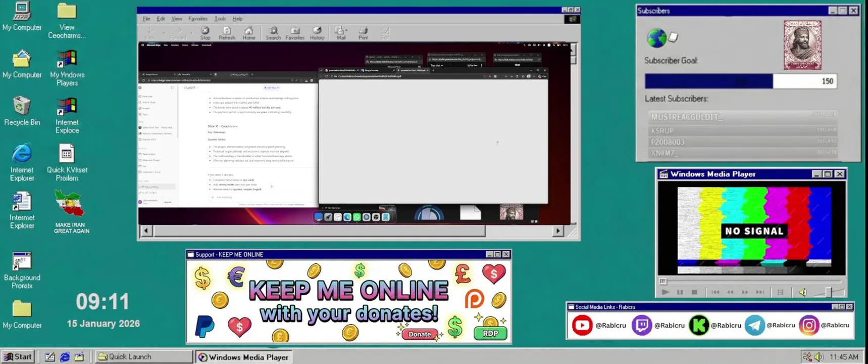The width and height of the screenshot is (868, 364).
Task: Open the Internet Explore Windows-flag desktop icon
Action: (x=67, y=115)
